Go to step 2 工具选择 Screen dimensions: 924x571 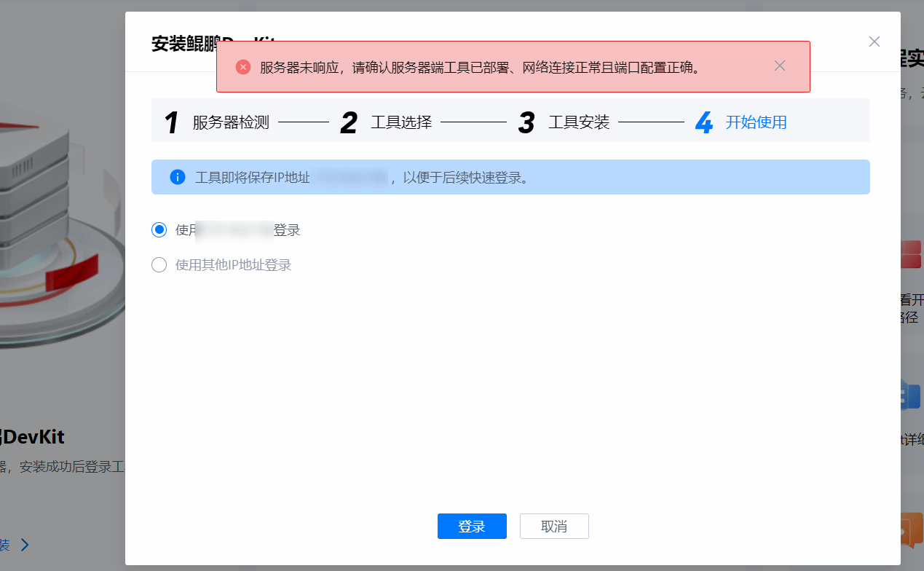click(x=386, y=122)
